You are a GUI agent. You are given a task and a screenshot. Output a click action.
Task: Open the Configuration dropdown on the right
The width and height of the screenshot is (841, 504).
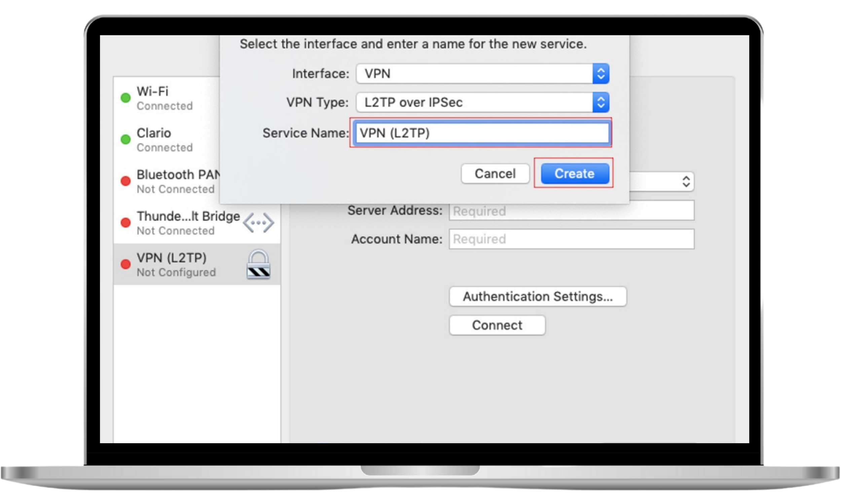pos(686,182)
